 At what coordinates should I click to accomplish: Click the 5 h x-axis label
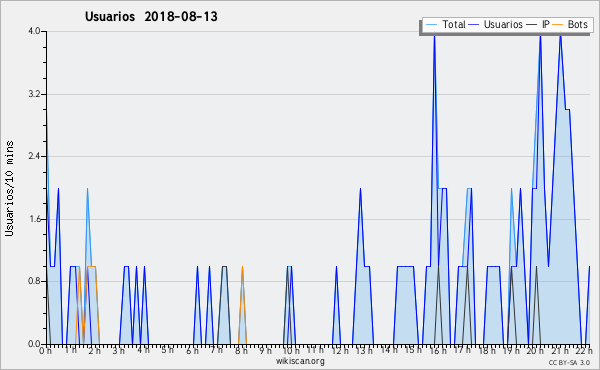pyautogui.click(x=168, y=350)
